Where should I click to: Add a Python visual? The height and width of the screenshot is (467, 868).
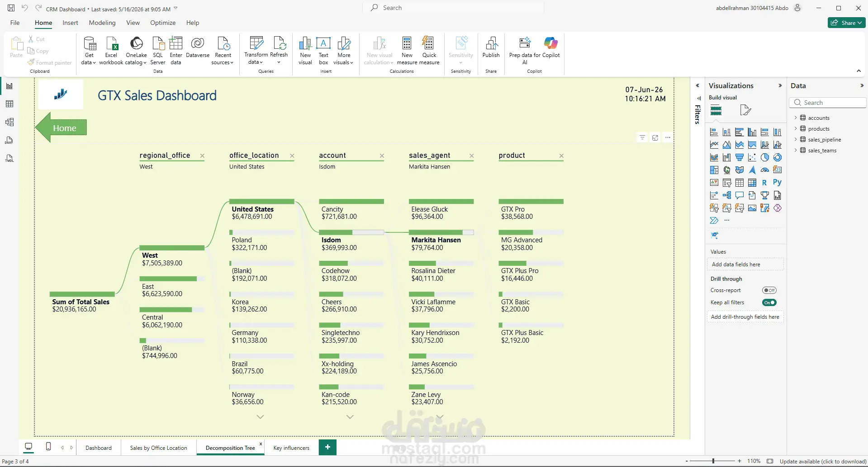pos(778,183)
